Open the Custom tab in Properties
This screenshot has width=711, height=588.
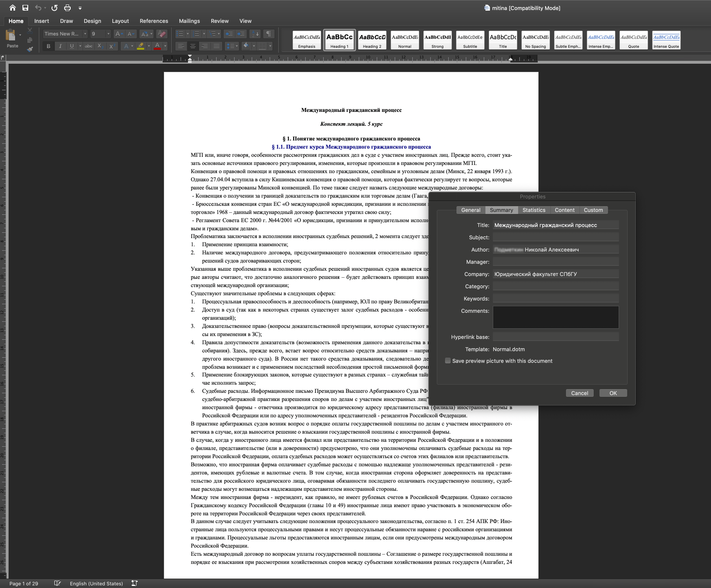(593, 210)
